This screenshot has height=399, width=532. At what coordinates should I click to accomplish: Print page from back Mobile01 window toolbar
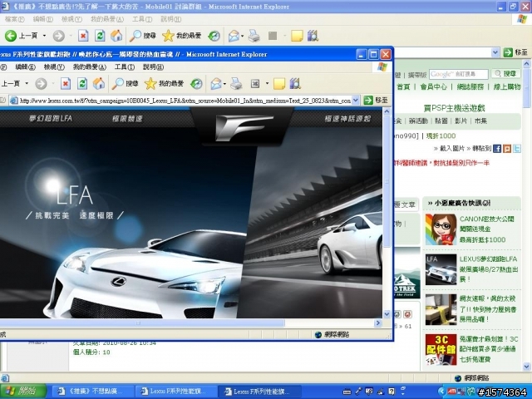click(254, 36)
